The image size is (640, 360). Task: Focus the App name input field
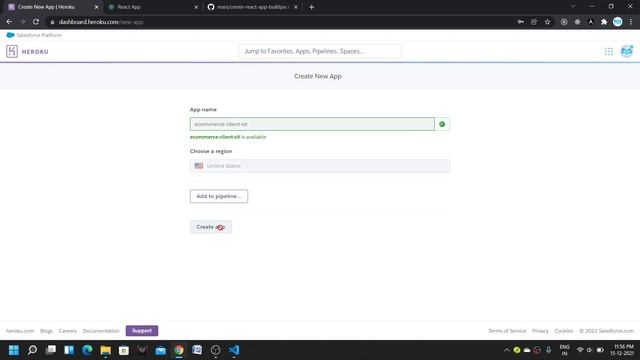click(x=312, y=124)
